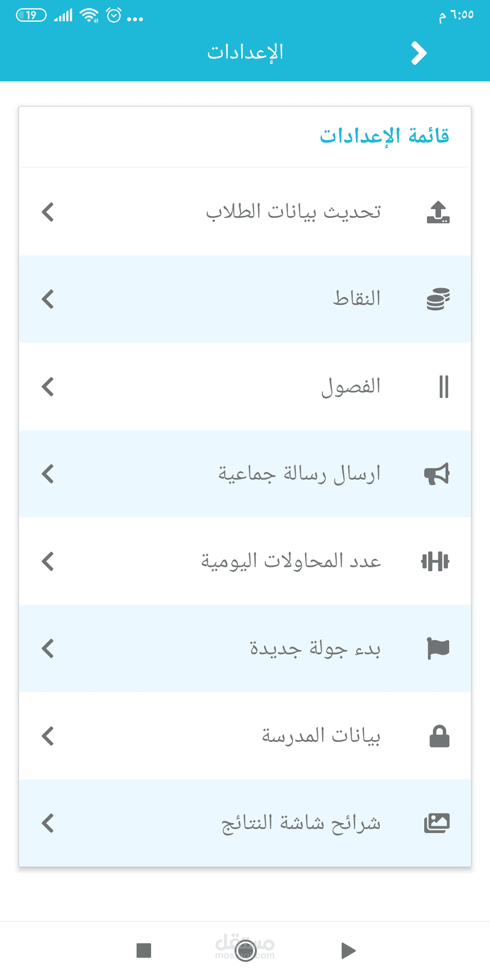Tap the dumbbell icon for daily attempts

(435, 561)
